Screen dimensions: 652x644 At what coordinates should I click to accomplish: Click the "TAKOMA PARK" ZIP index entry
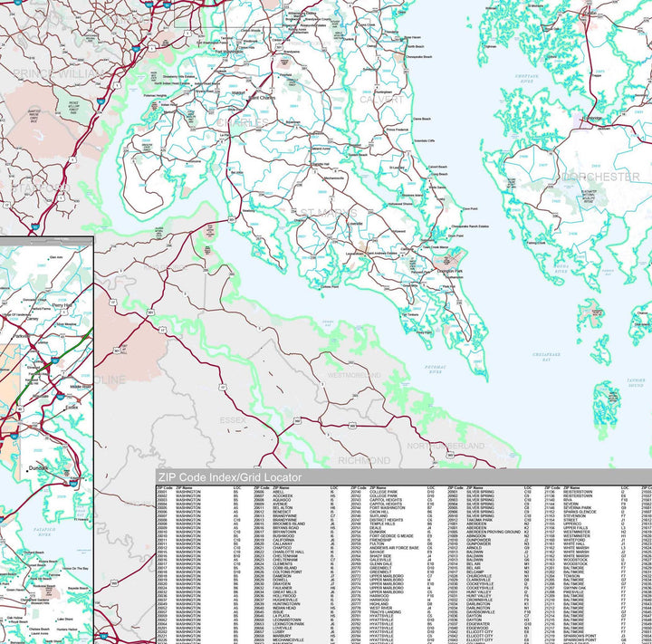pyautogui.click(x=478, y=520)
